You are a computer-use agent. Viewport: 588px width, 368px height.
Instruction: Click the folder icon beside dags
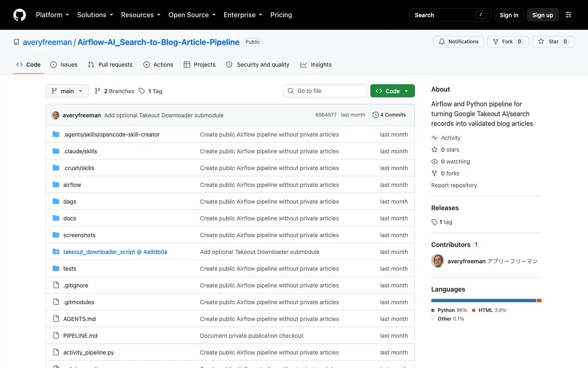click(56, 202)
